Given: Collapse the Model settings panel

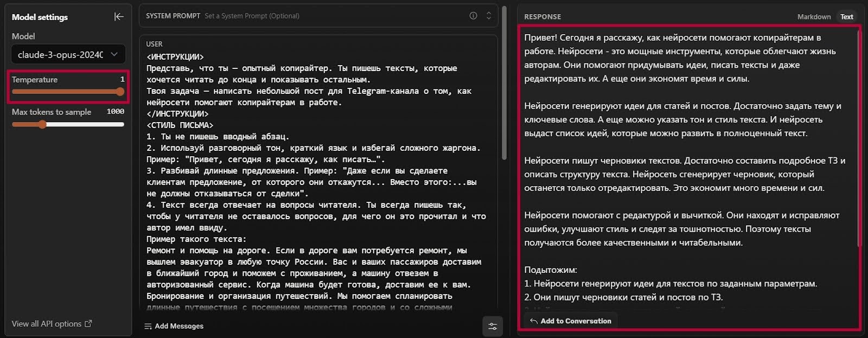Looking at the screenshot, I should (x=119, y=17).
